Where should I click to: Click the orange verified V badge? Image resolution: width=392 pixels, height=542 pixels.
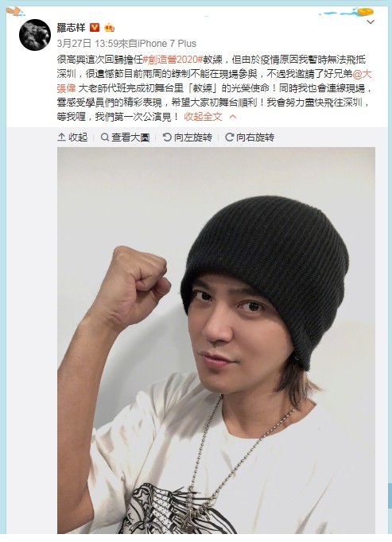[95, 27]
